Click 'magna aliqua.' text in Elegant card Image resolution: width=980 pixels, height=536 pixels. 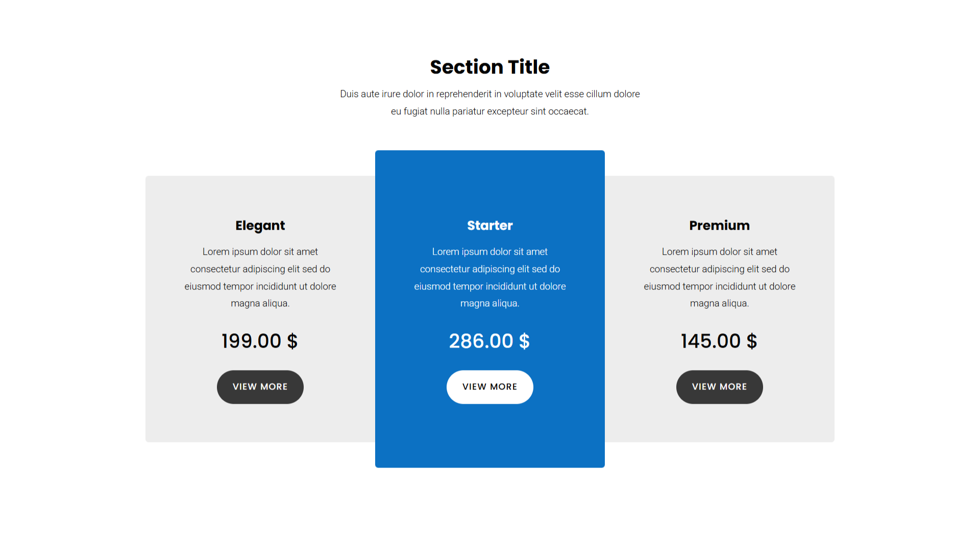click(x=260, y=303)
